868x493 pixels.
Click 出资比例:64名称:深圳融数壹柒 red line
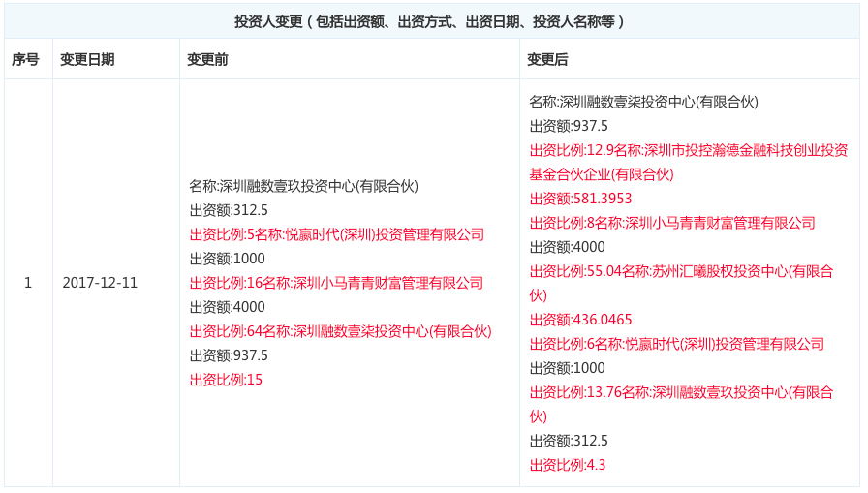point(340,331)
